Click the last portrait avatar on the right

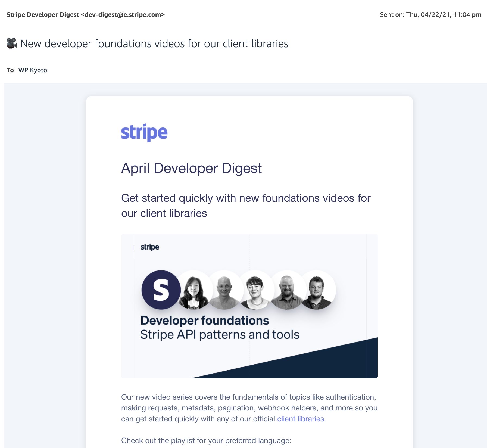click(x=317, y=291)
